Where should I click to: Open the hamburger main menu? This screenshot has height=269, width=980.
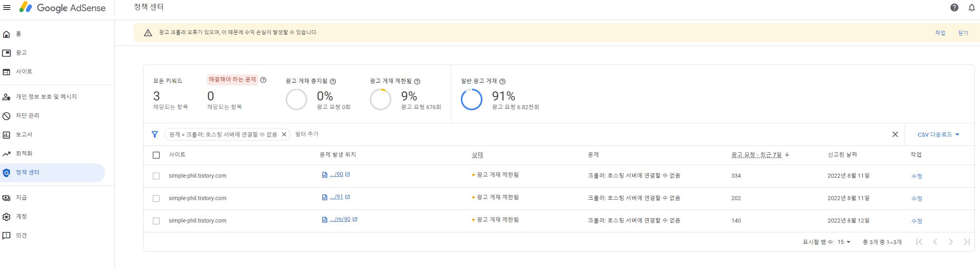coord(7,7)
